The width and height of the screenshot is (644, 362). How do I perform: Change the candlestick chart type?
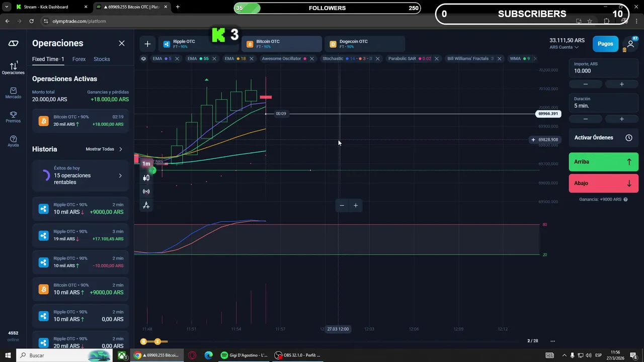coord(146,178)
